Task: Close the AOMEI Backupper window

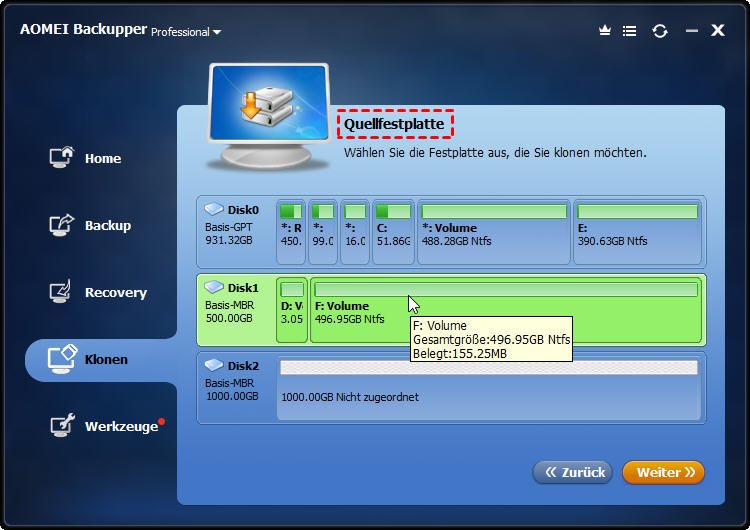Action: tap(717, 30)
